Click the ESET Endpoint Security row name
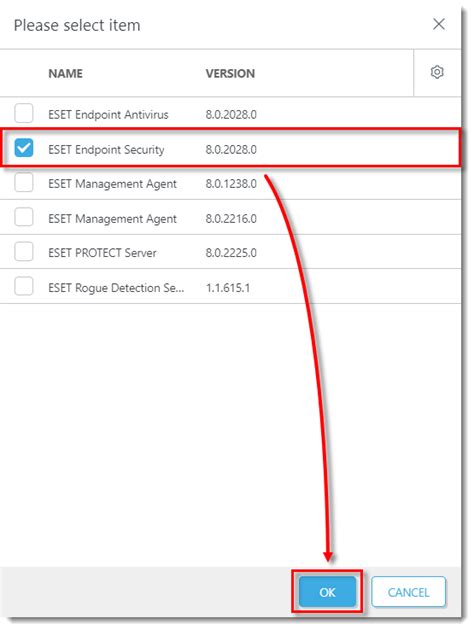The image size is (474, 630). 106,149
